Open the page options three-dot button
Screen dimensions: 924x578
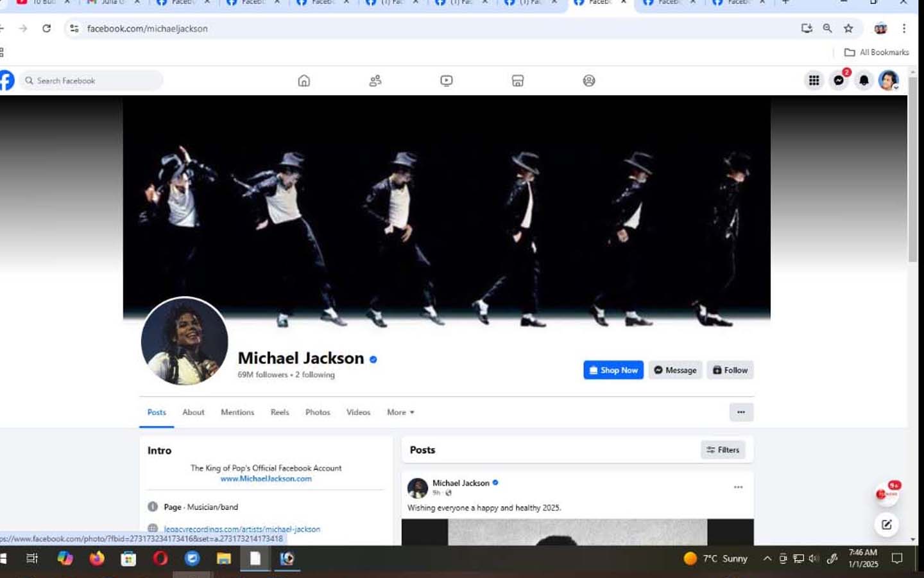pyautogui.click(x=741, y=412)
